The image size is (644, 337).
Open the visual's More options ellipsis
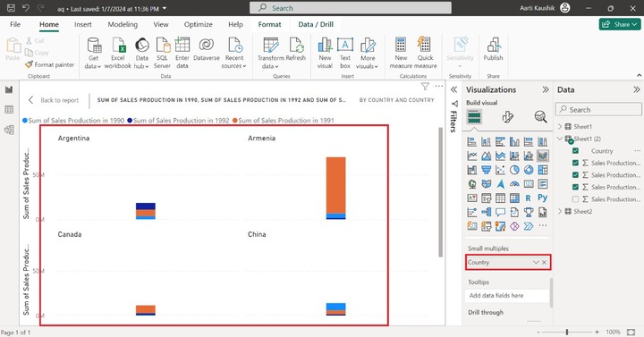pyautogui.click(x=438, y=86)
